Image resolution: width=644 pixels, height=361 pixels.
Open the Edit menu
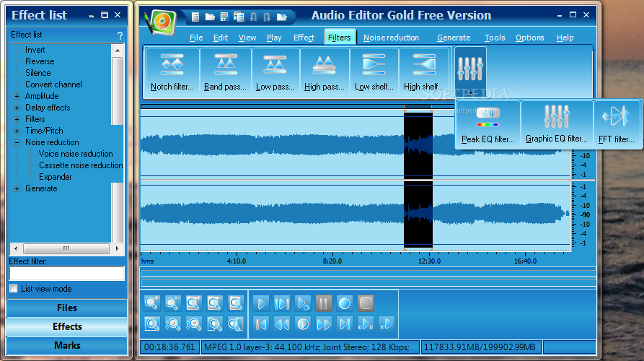(221, 38)
